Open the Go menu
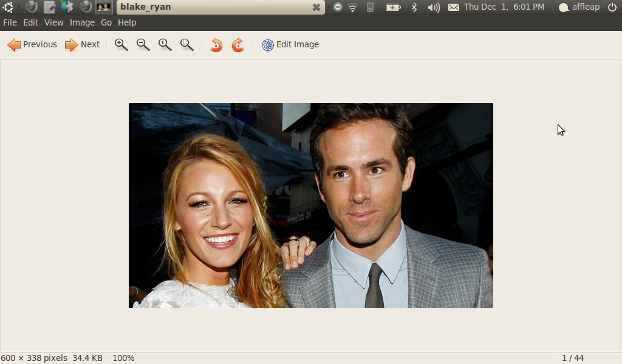 106,22
